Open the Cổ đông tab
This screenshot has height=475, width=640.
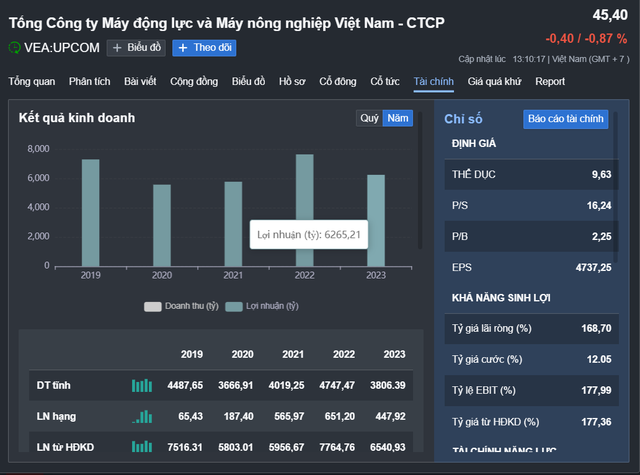coord(338,81)
